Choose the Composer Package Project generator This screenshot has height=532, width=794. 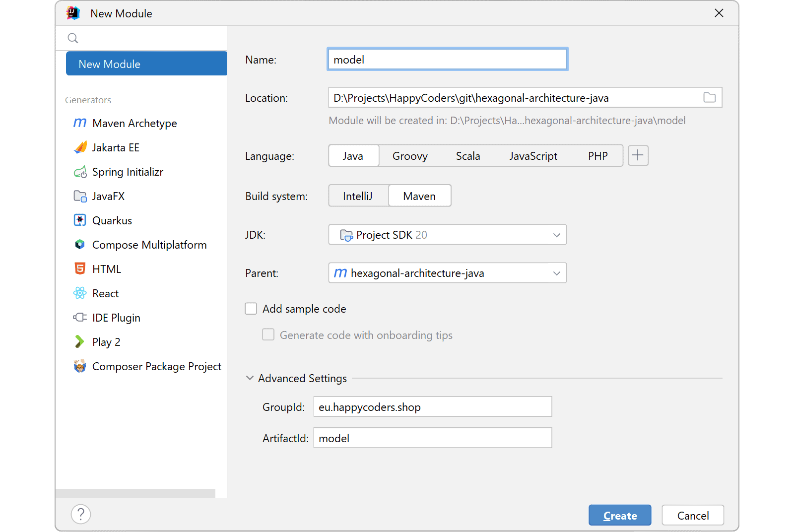click(x=156, y=366)
